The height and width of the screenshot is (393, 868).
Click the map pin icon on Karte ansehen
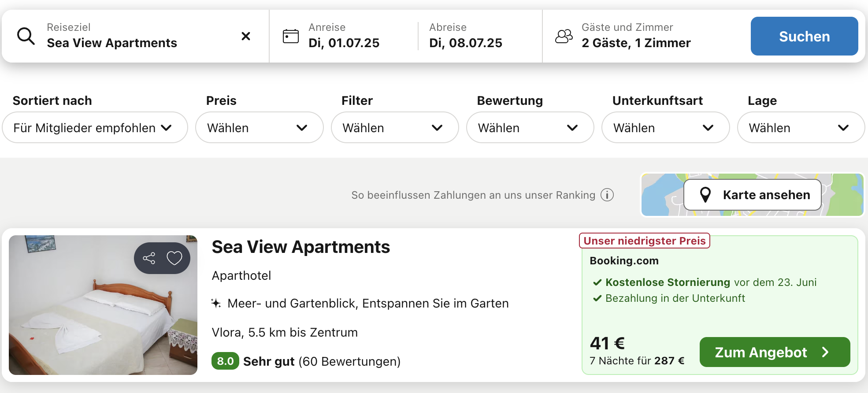tap(705, 195)
